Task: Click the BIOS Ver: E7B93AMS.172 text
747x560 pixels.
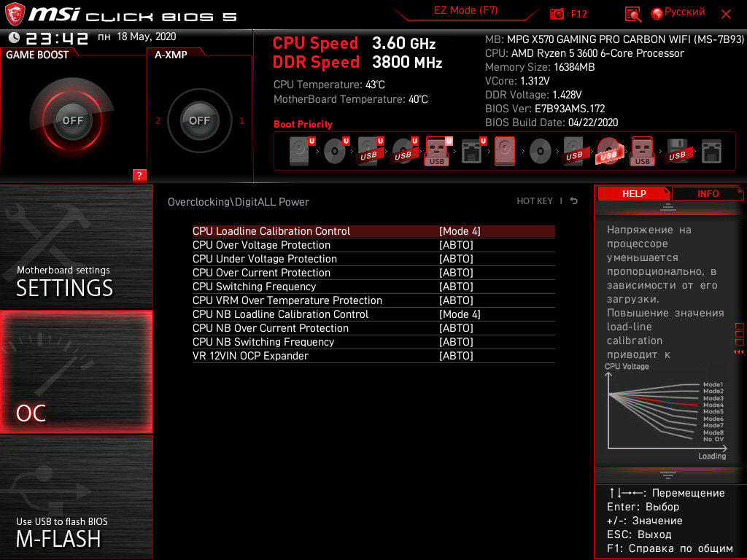Action: [x=545, y=109]
